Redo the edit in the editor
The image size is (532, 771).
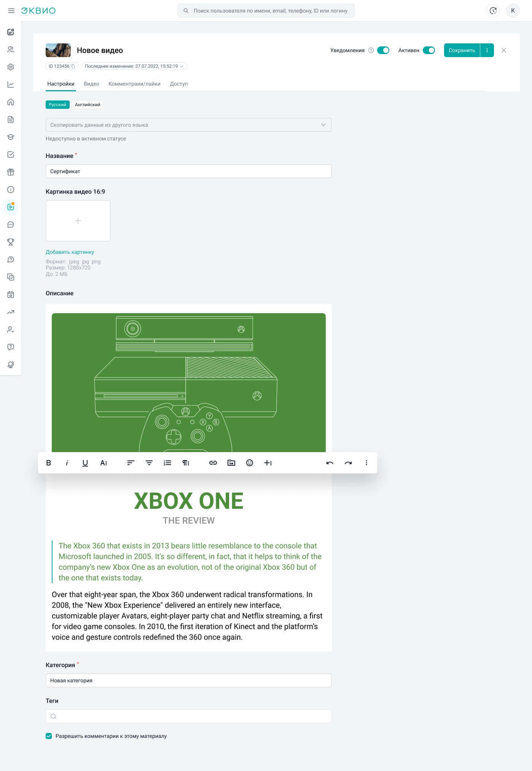click(x=348, y=463)
